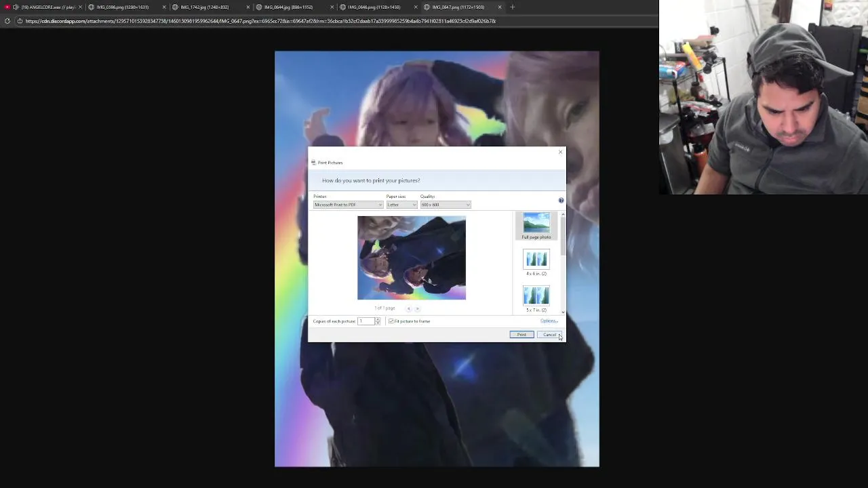Reload the page with the refresh icon
868x488 pixels.
7,21
